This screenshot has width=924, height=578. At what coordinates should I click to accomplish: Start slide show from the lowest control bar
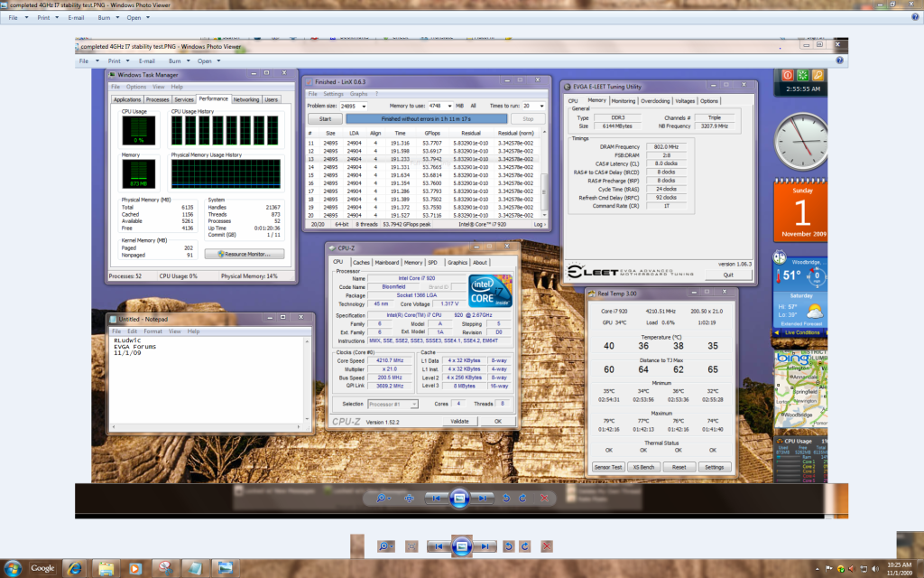coord(461,546)
